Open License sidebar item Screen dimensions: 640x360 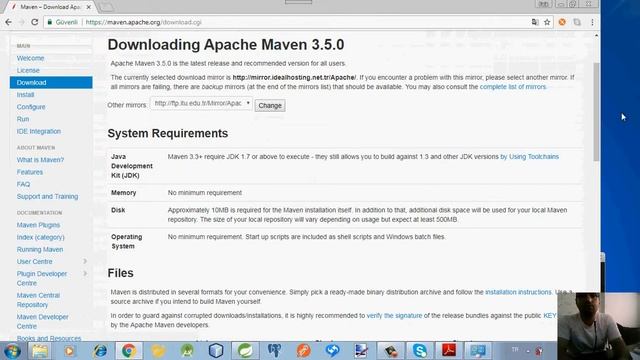coord(28,71)
